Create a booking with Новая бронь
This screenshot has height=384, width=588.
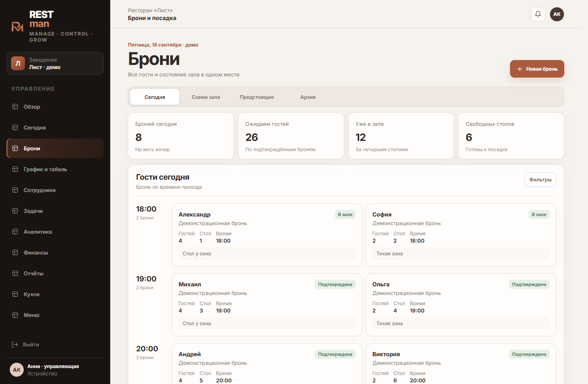[x=537, y=69]
